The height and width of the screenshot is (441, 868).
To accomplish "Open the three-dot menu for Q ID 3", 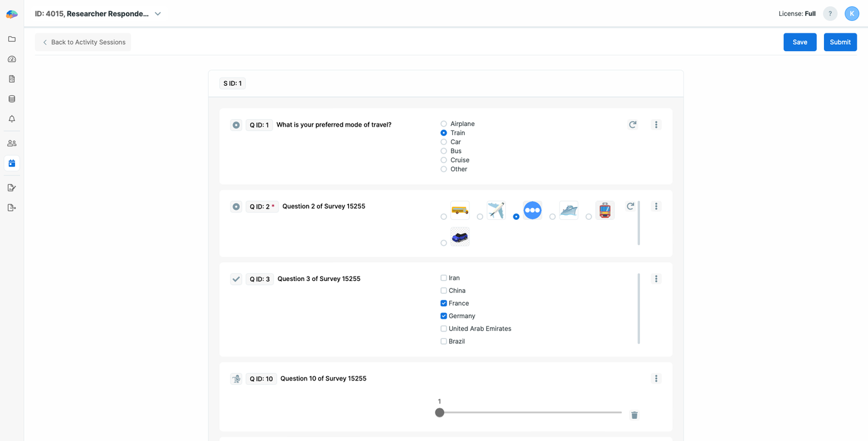I will [656, 279].
